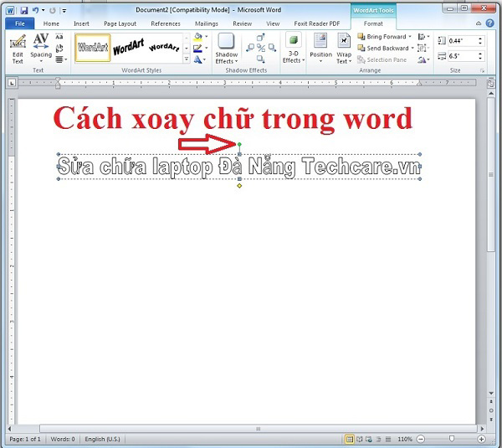Nudge shadow left
This screenshot has height=448, width=502.
click(x=250, y=48)
